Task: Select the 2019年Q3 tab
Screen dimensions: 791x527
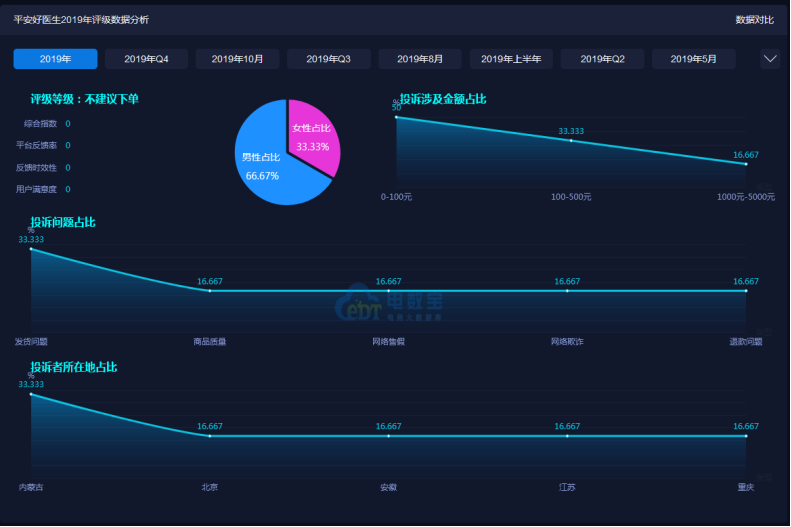Action: pyautogui.click(x=328, y=59)
